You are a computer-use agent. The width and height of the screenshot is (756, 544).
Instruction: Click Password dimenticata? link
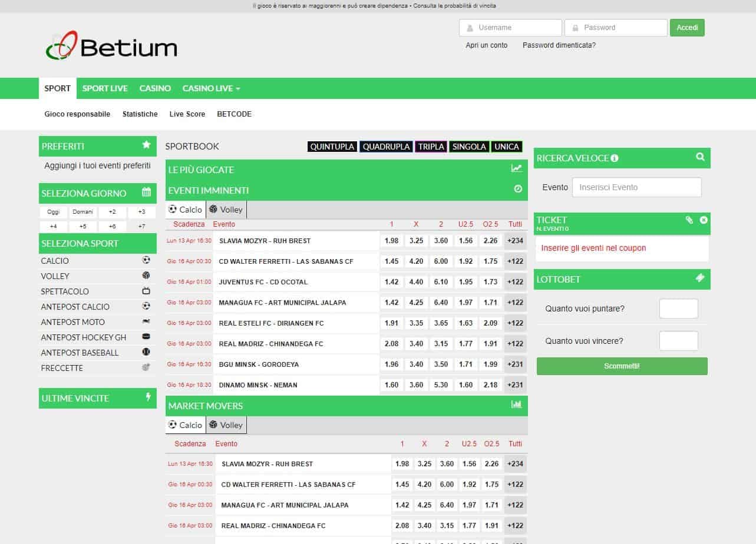click(x=559, y=45)
